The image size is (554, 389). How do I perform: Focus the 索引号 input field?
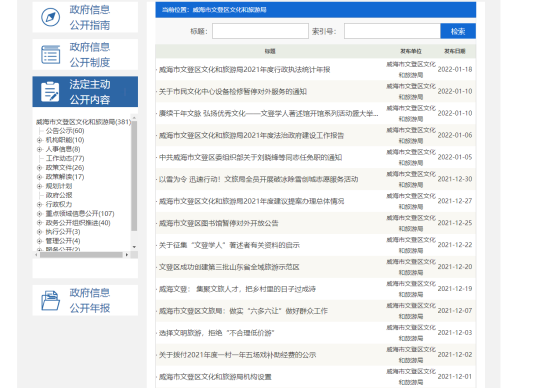point(392,31)
